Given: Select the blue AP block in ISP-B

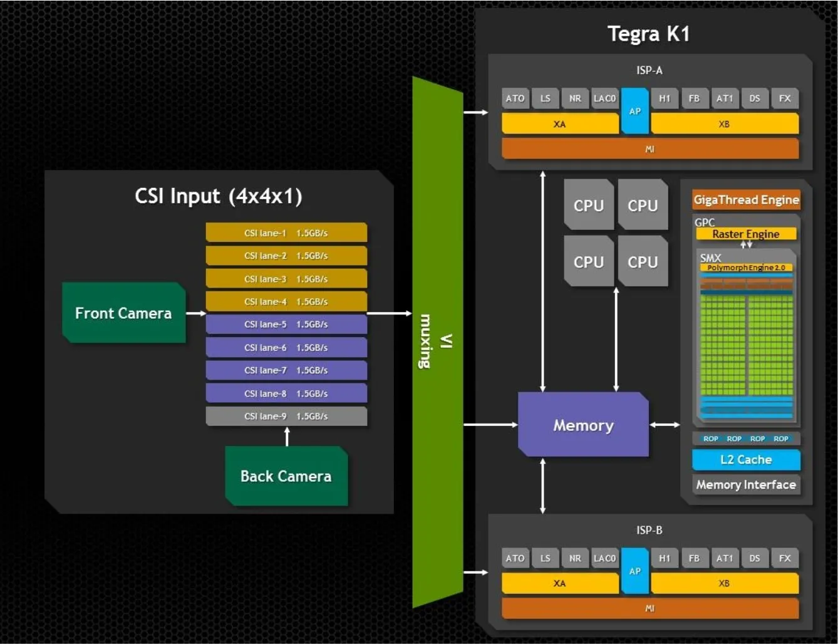Looking at the screenshot, I should pos(635,571).
